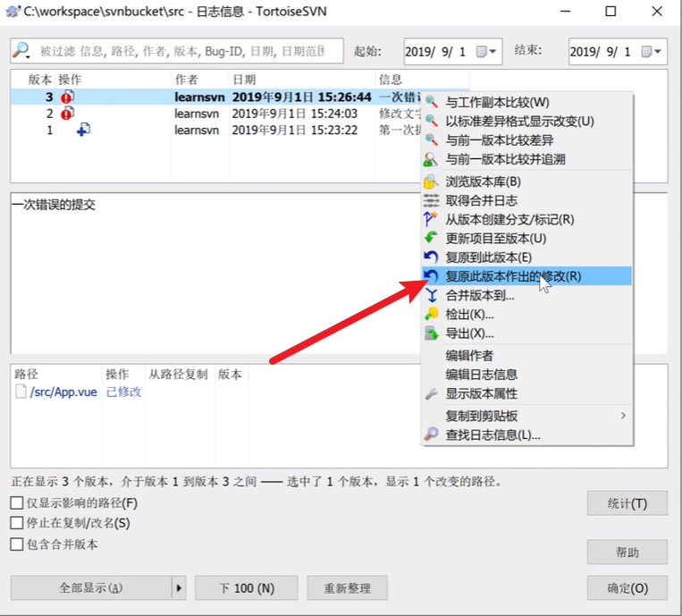The height and width of the screenshot is (616, 682).
Task: Click the file icon beside /src/App.vue
Action: (x=21, y=392)
